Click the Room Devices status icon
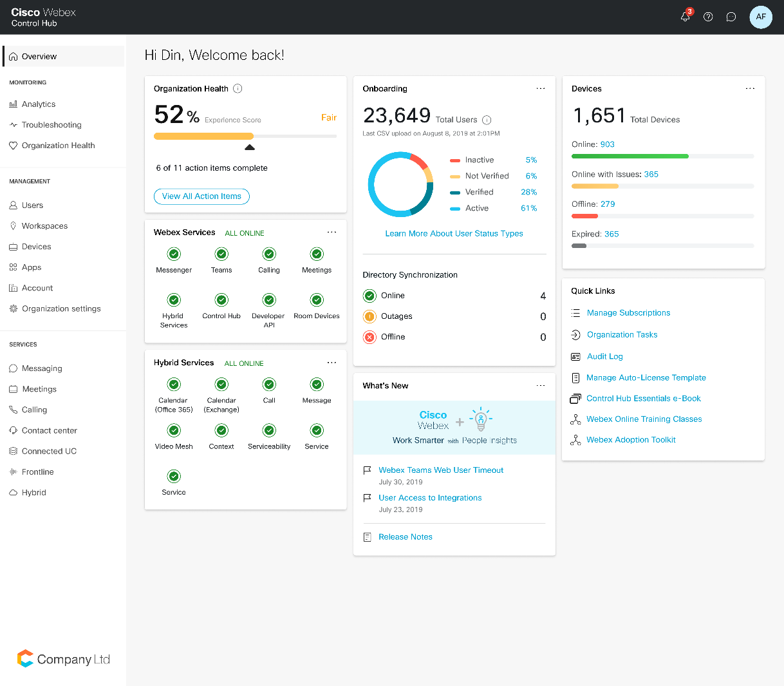This screenshot has height=686, width=784. (x=317, y=300)
